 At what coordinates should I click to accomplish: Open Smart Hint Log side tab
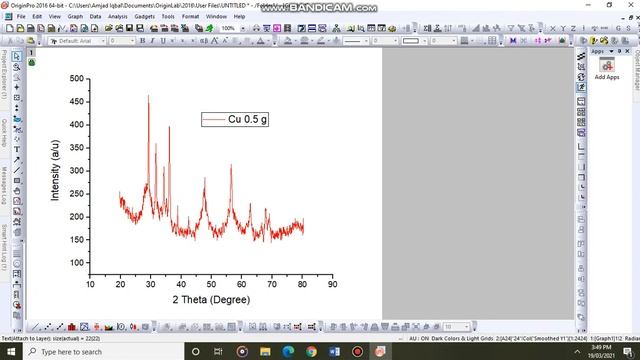point(4,247)
